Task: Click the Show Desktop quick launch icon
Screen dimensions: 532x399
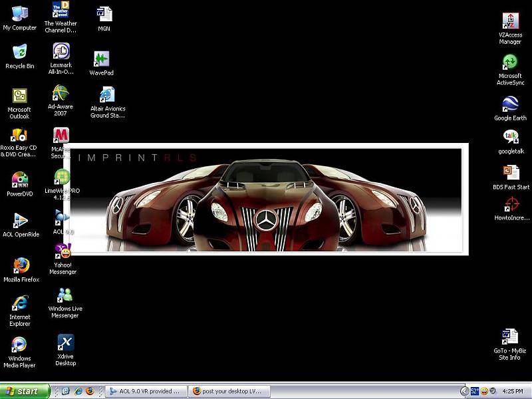Action: pos(65,391)
